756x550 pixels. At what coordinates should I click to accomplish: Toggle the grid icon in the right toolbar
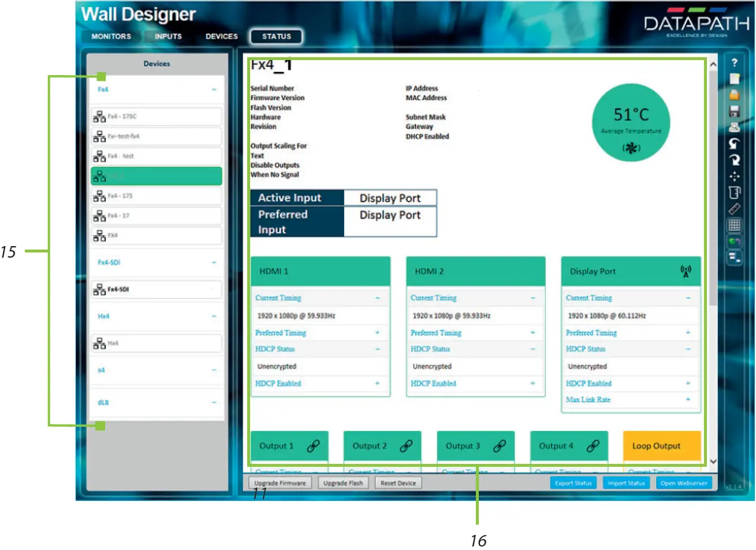pyautogui.click(x=734, y=225)
